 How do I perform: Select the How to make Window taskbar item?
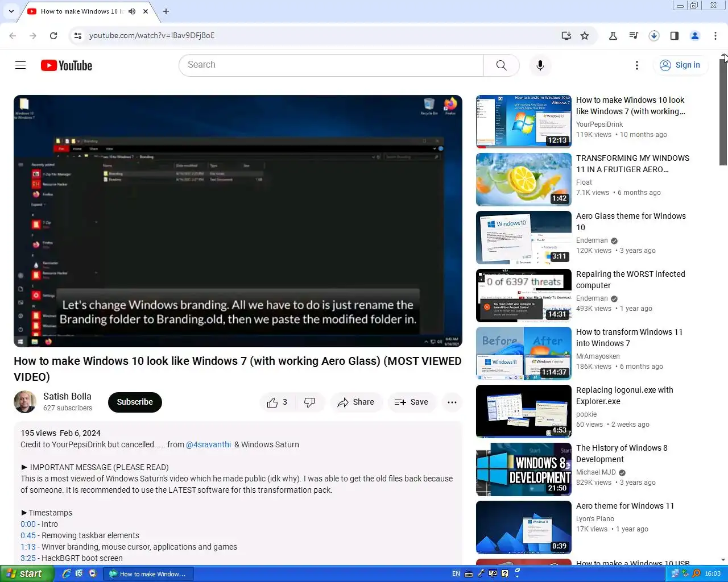[150, 573]
